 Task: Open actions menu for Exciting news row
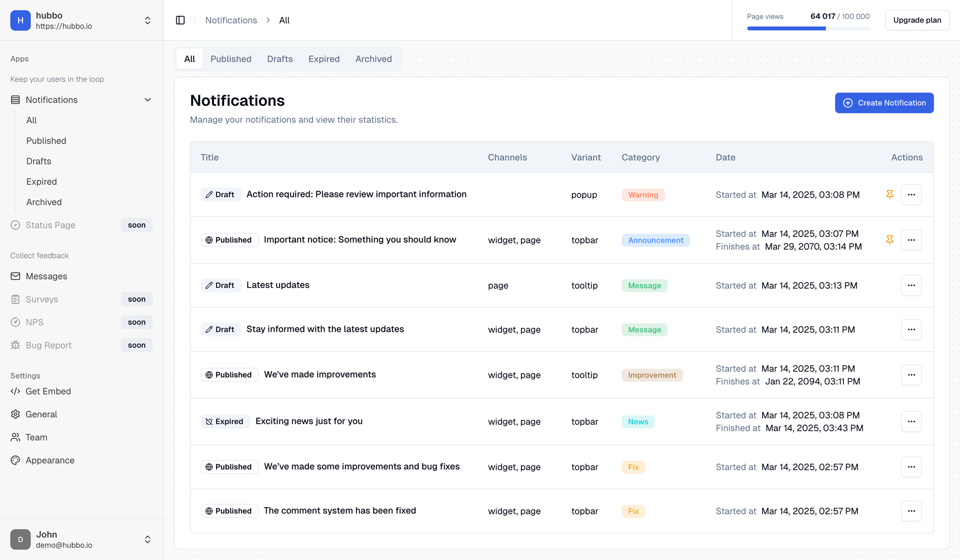[911, 421]
